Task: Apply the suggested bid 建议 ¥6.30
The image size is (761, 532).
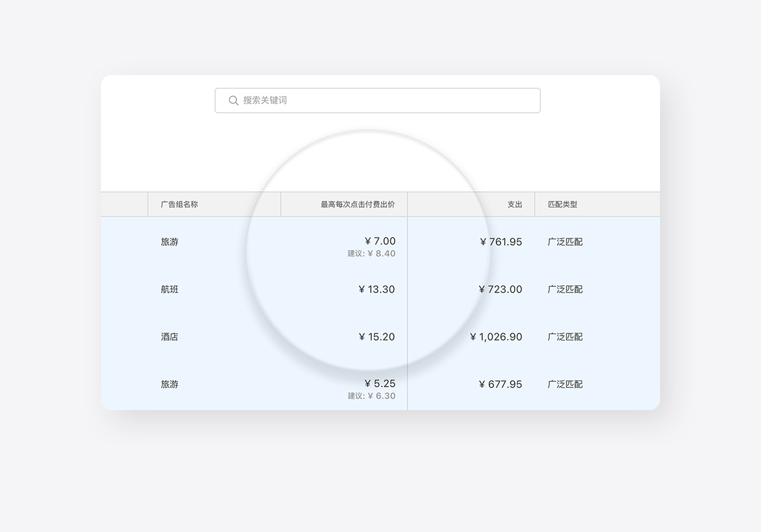Action: (x=371, y=396)
